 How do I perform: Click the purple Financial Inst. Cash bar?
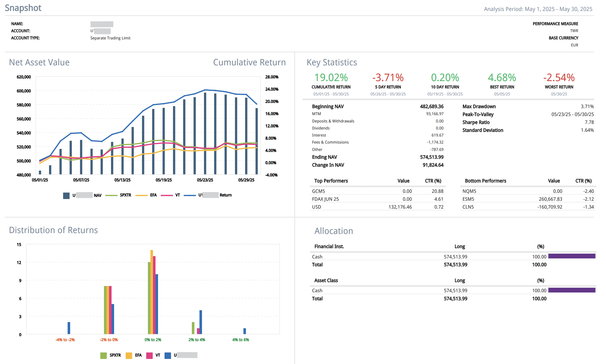click(x=571, y=256)
